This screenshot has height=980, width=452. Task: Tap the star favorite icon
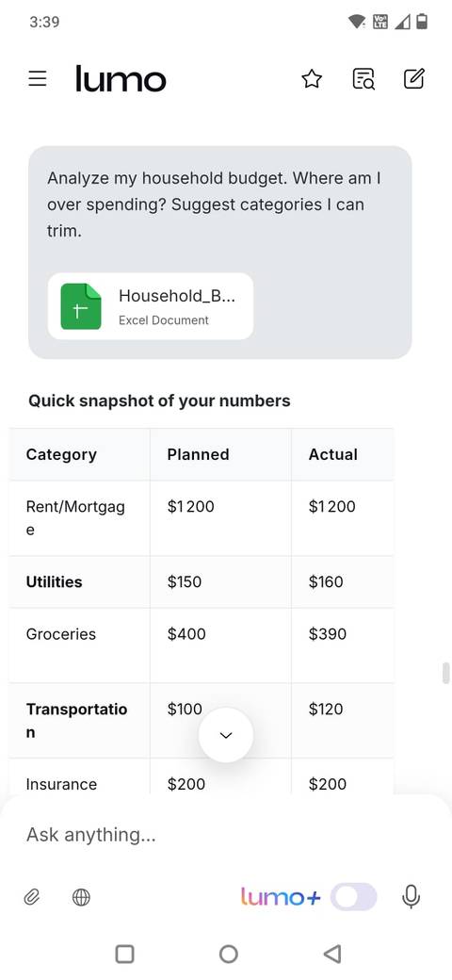pyautogui.click(x=312, y=79)
